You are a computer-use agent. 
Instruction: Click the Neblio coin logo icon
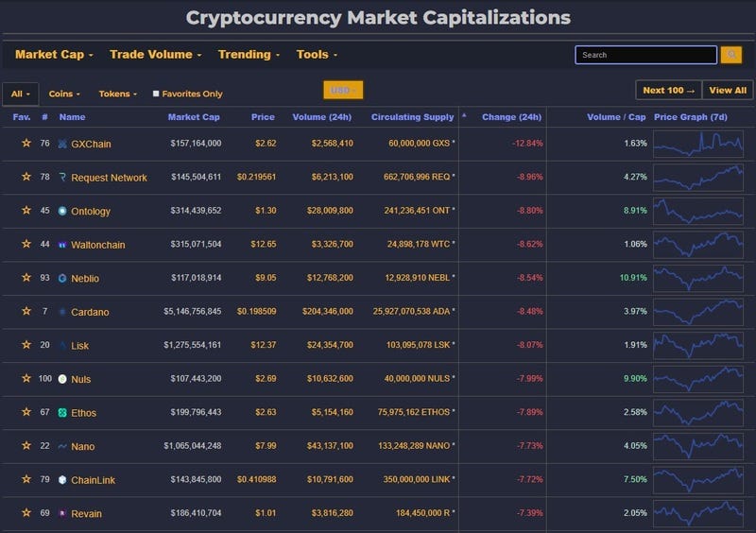(x=62, y=279)
